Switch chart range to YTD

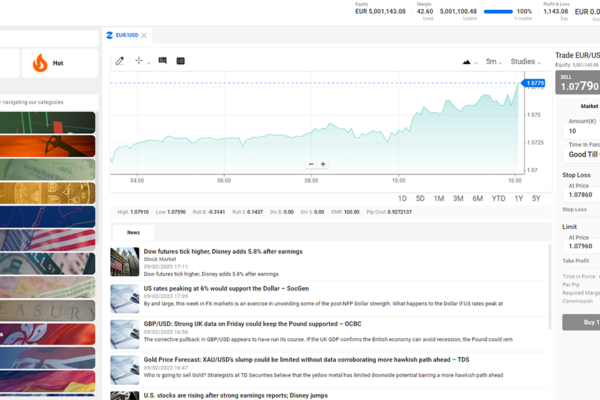[498, 198]
